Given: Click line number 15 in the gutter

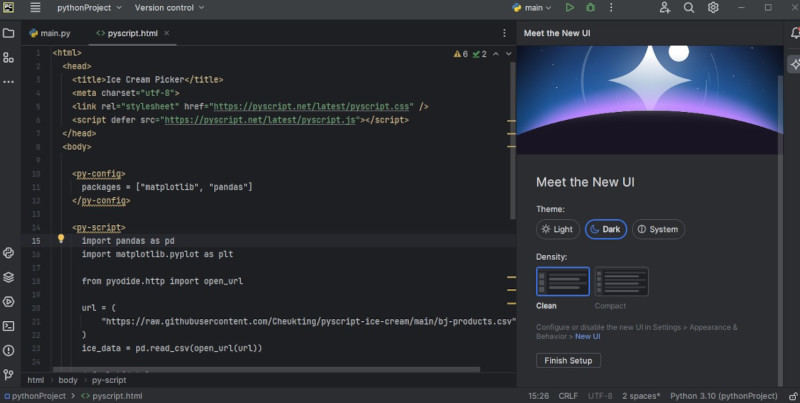Looking at the screenshot, I should 36,241.
